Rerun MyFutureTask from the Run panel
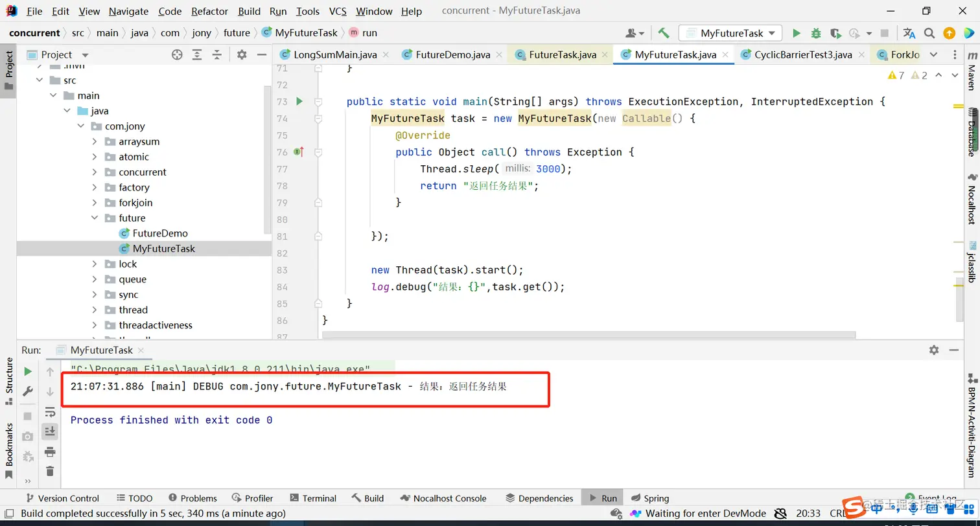Image resolution: width=980 pixels, height=526 pixels. [28, 371]
